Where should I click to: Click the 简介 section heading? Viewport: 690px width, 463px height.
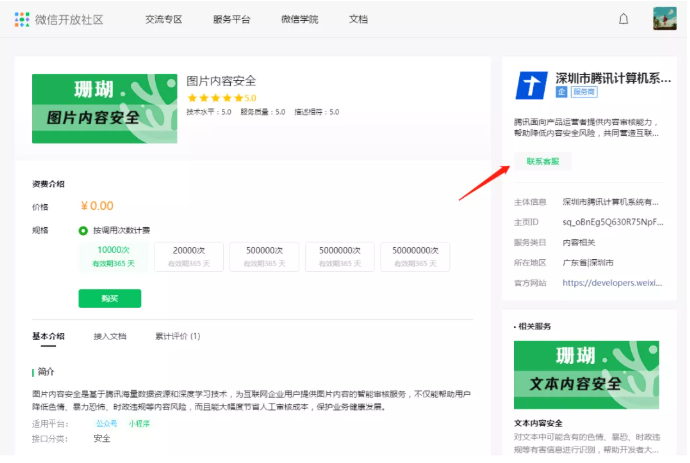tap(46, 371)
